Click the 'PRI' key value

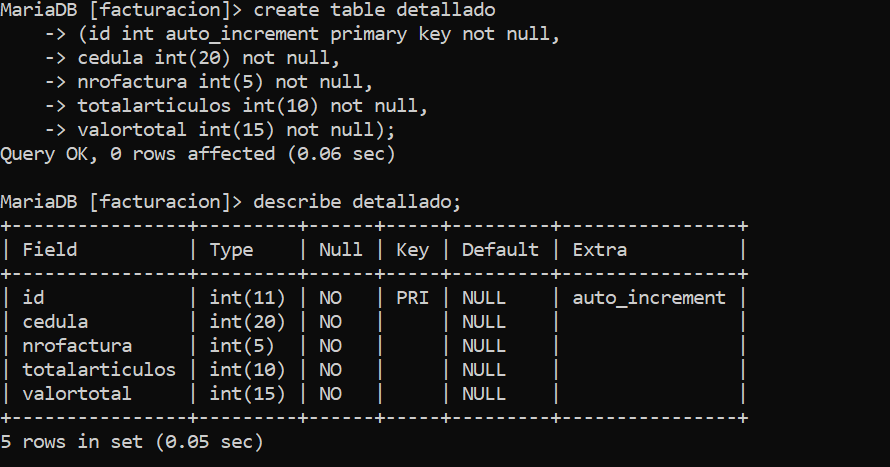(x=413, y=297)
